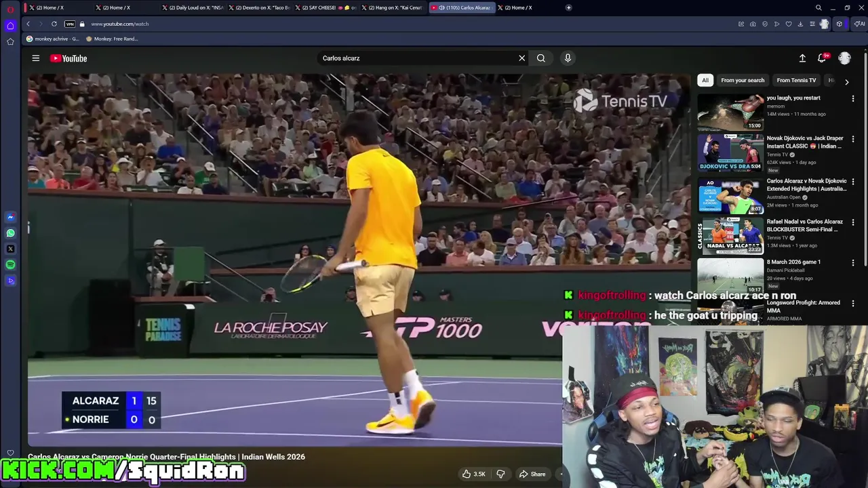This screenshot has height=488, width=868.
Task: Open the YouTube guide hamburger menu
Action: [x=35, y=58]
